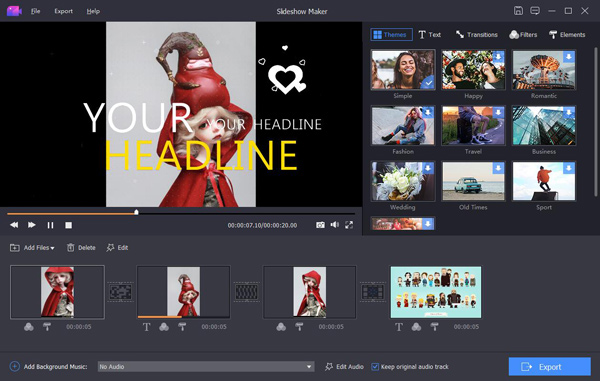Switch to the Filters tab
Image resolution: width=600 pixels, height=381 pixels.
click(523, 34)
